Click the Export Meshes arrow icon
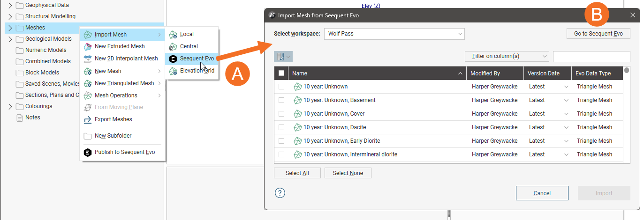Image resolution: width=644 pixels, height=220 pixels. 87,119
